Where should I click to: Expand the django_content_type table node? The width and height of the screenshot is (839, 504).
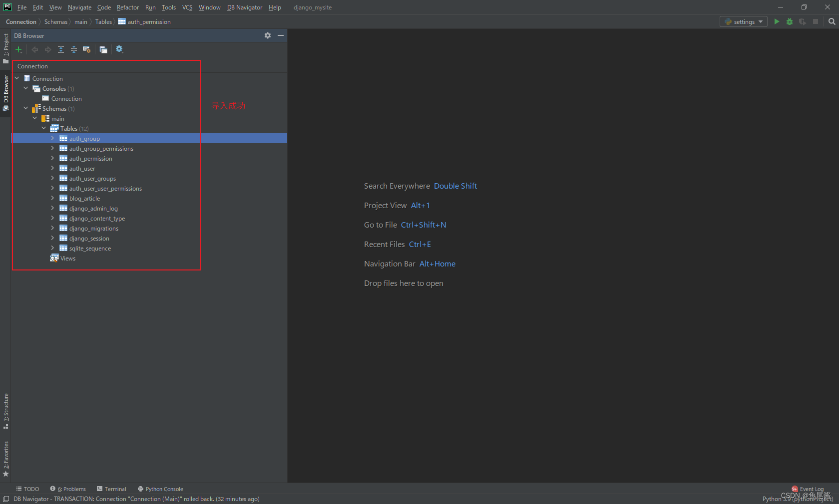(52, 218)
